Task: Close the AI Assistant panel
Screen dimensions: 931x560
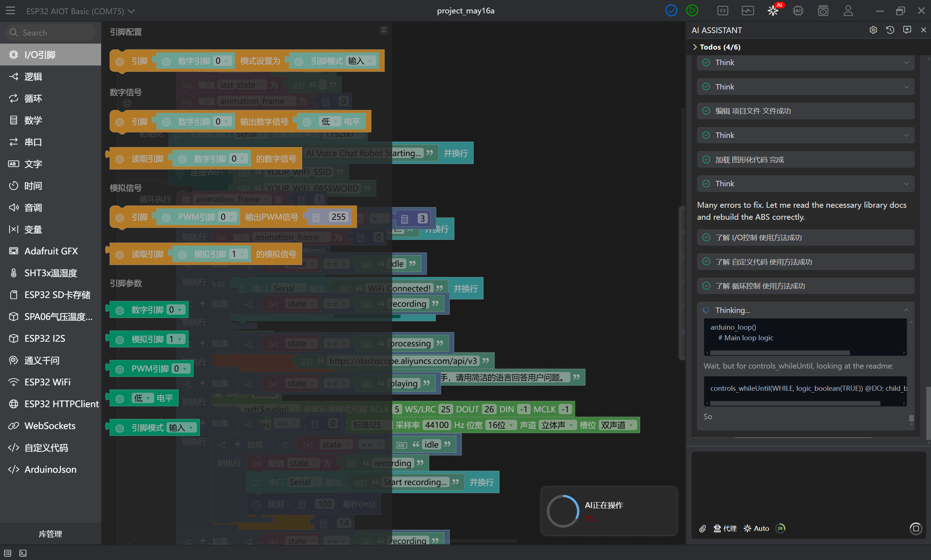Action: (x=923, y=30)
